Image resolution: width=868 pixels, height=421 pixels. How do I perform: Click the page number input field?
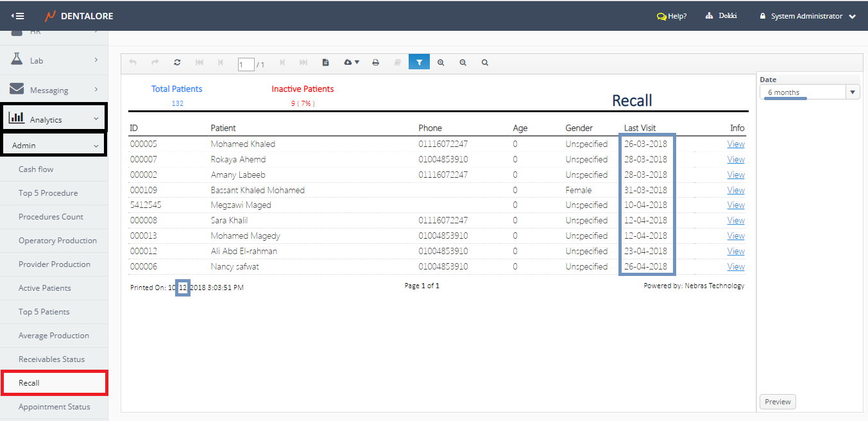click(x=245, y=64)
